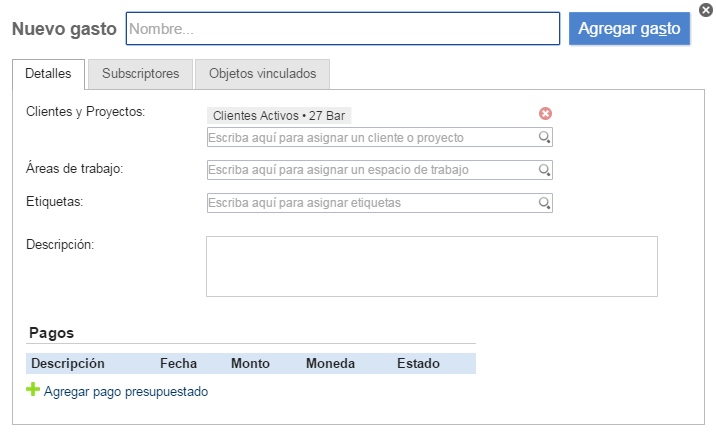The width and height of the screenshot is (716, 432).
Task: Remove Clientes Activos 27 Bar with red X
Action: pos(545,114)
